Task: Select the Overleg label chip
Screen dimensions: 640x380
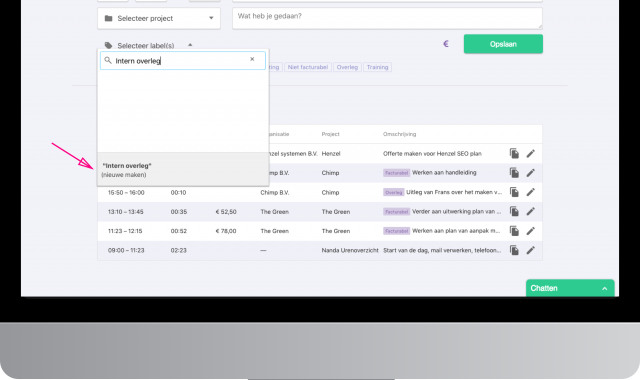Action: [347, 67]
